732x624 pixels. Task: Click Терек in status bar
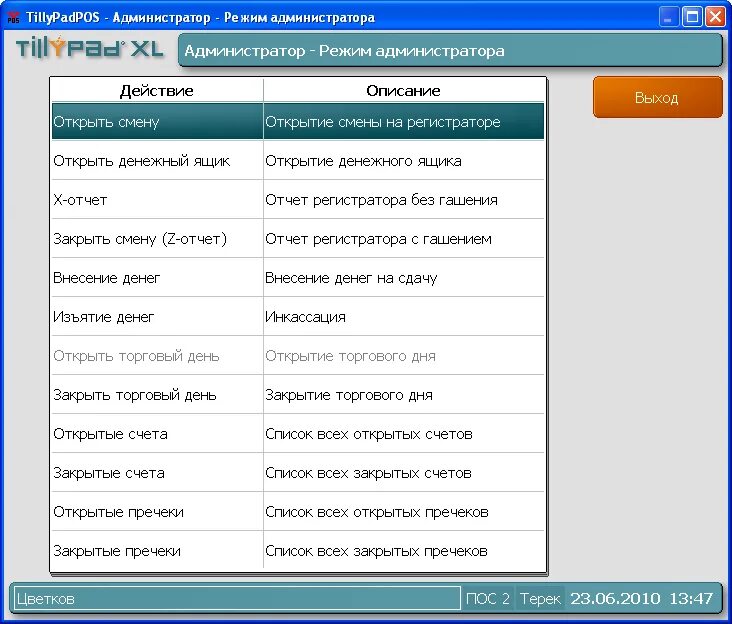pyautogui.click(x=540, y=598)
